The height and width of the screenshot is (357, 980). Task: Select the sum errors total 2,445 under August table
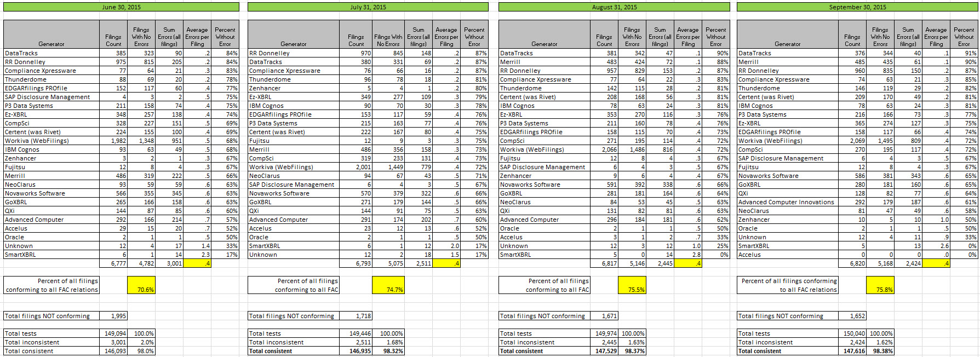click(660, 263)
